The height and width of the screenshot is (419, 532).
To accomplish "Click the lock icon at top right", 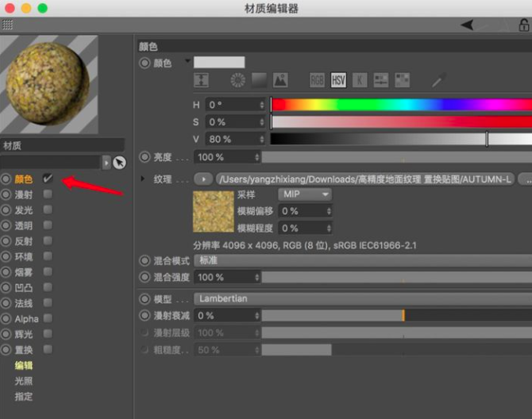I will 524,25.
